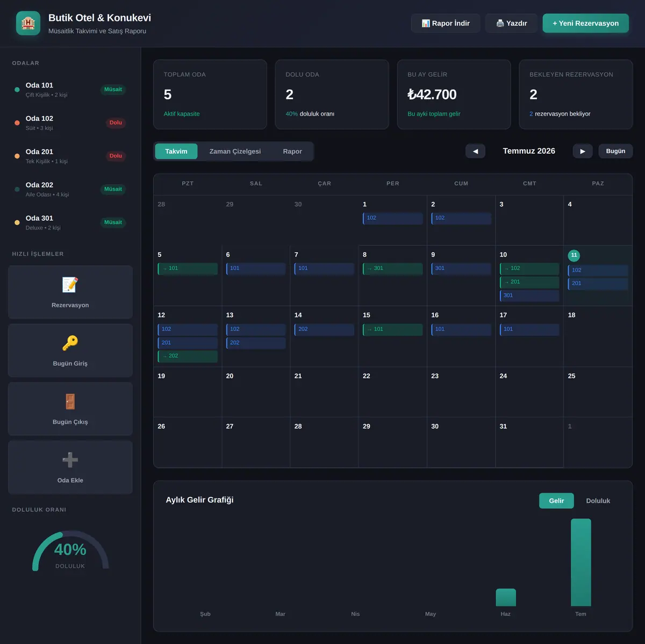
Task: Click the yellow status dot for Oda 301
Action: pos(17,222)
